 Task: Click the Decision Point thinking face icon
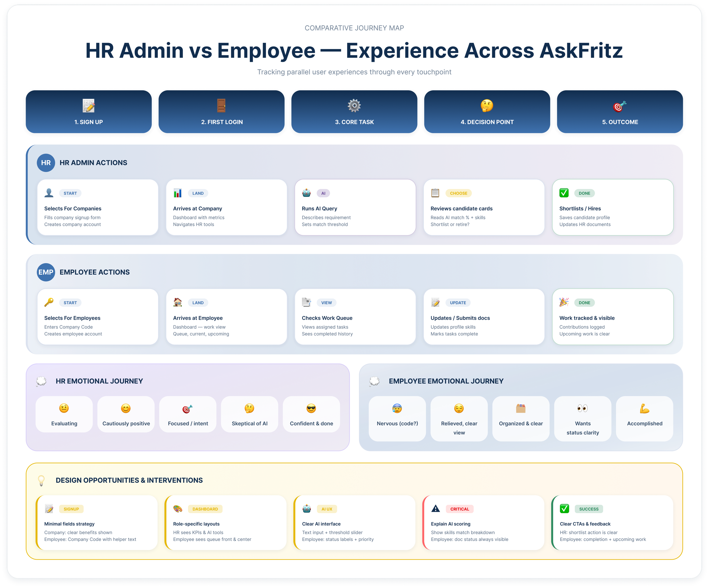pos(487,106)
